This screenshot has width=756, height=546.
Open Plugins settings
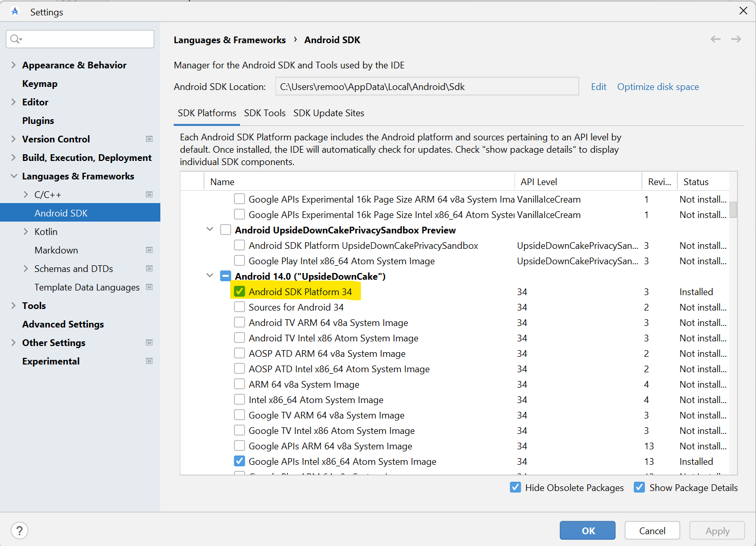(38, 121)
